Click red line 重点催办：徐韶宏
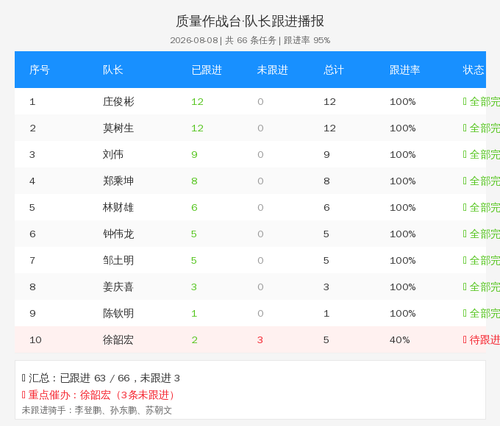 click(98, 395)
